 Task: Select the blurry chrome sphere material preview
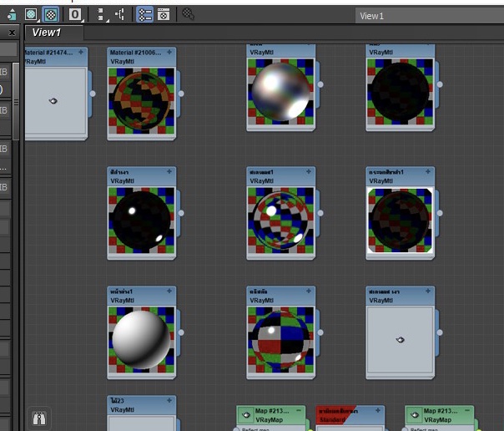tap(280, 90)
